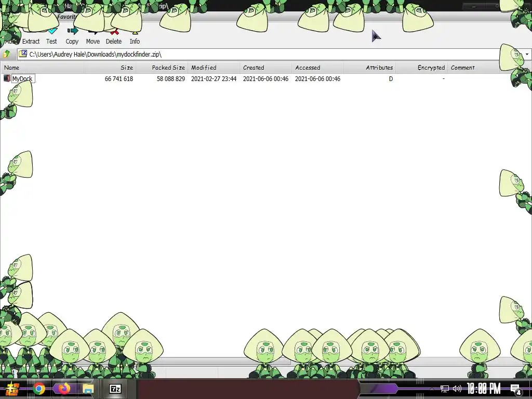Click the packed size 58 088 829
The height and width of the screenshot is (399, 532).
click(170, 79)
